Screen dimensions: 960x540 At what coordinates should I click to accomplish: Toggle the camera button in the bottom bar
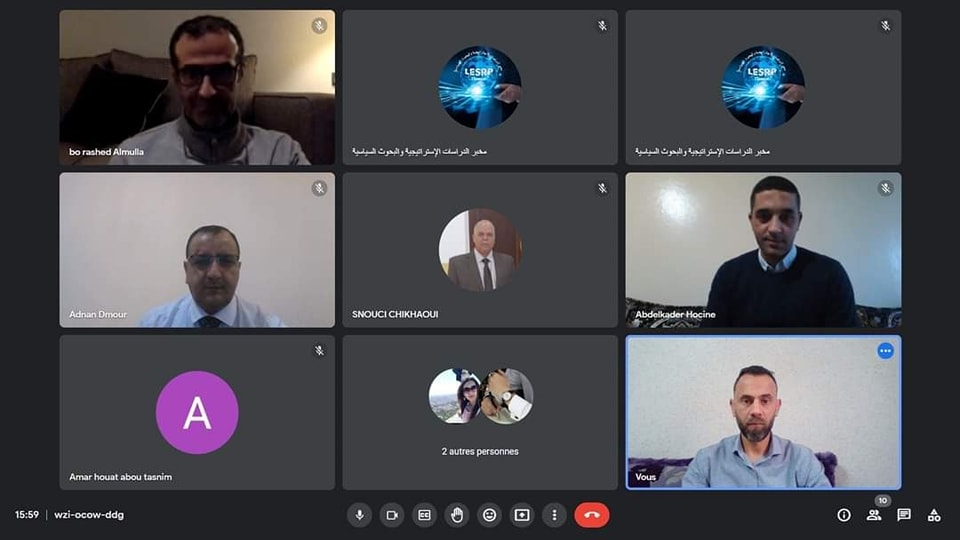tap(392, 515)
